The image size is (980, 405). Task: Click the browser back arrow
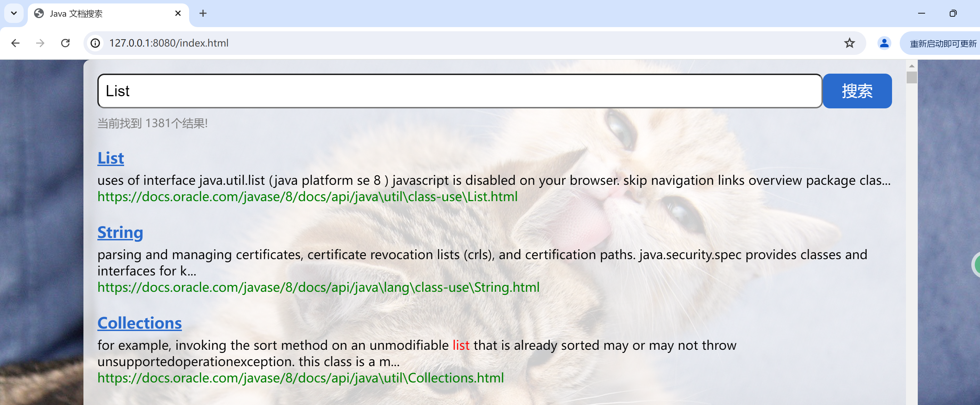click(15, 43)
